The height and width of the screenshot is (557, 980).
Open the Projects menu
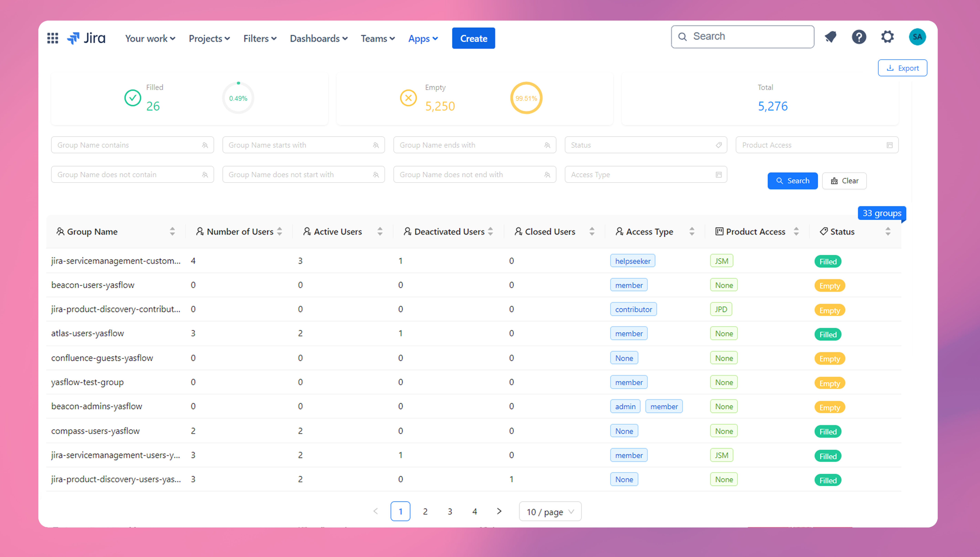(209, 39)
